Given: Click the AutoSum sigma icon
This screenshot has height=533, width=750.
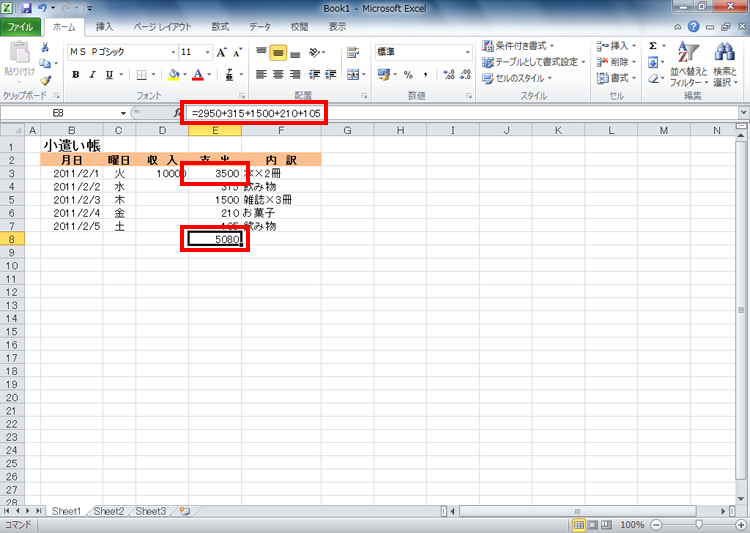Looking at the screenshot, I should pyautogui.click(x=653, y=46).
